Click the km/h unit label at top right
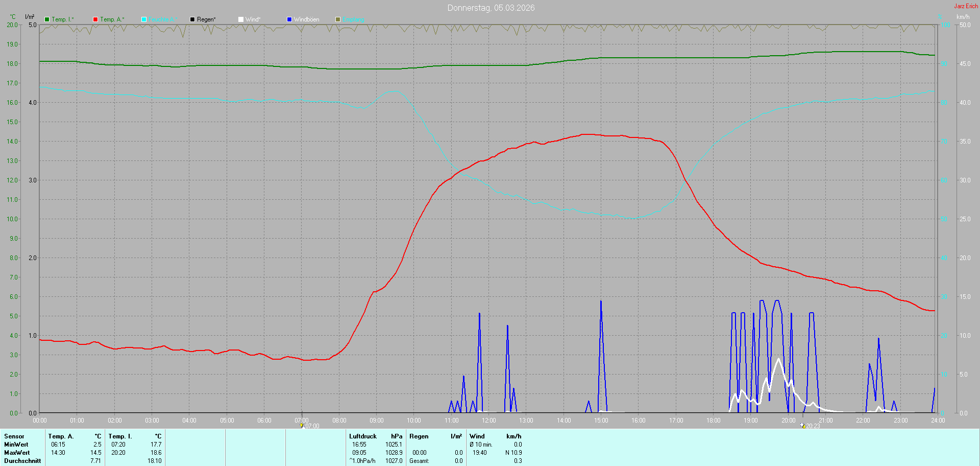980x466 pixels. (x=963, y=17)
